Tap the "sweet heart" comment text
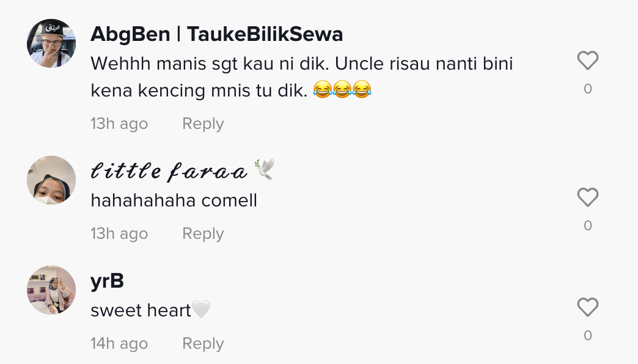The image size is (638, 364). tap(141, 310)
